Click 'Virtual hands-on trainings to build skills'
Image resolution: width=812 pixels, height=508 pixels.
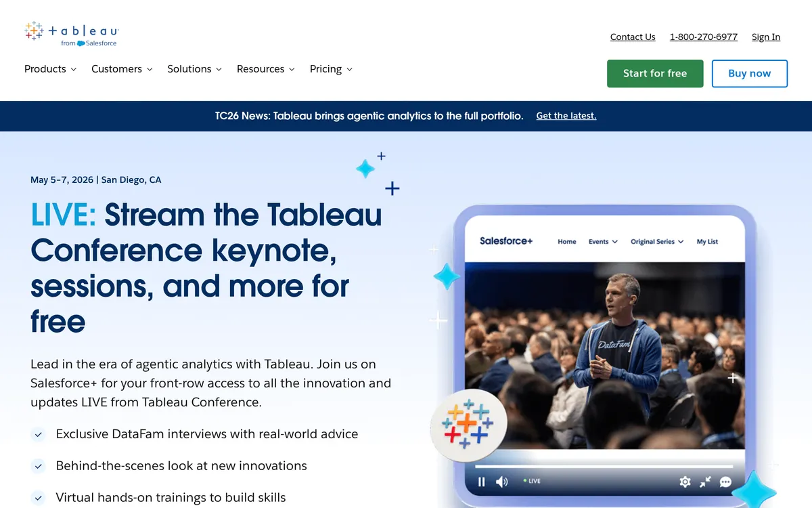[x=171, y=498]
